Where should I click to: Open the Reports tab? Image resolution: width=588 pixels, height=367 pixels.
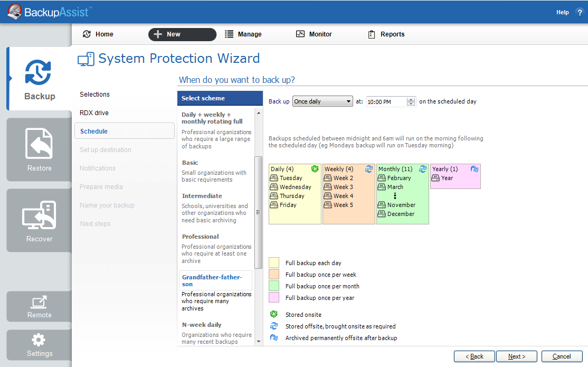386,34
